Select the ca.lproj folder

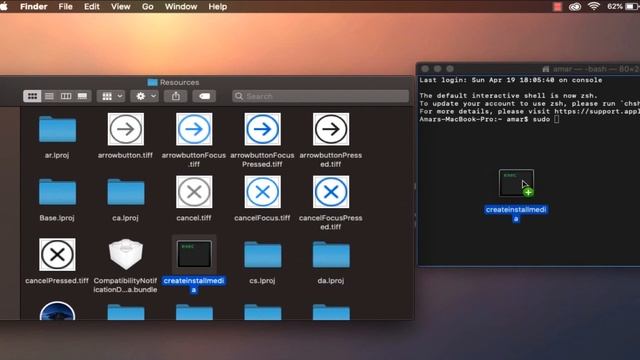click(x=126, y=192)
